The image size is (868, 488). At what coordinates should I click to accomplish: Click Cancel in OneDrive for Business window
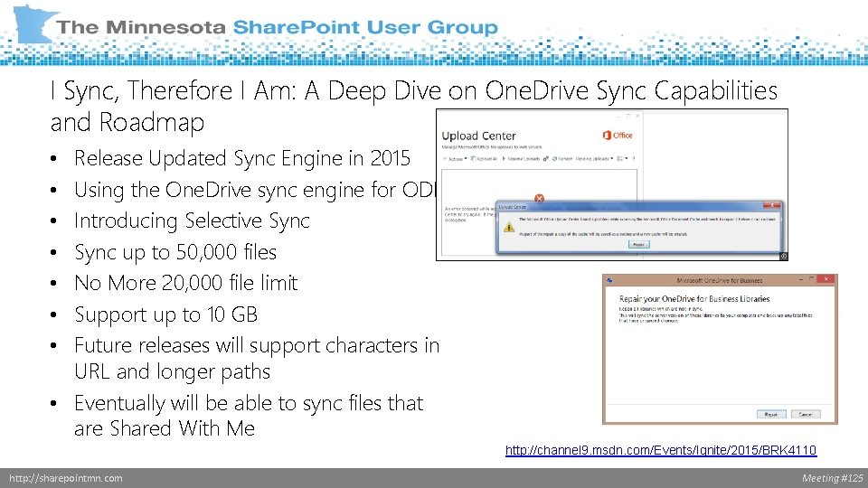coord(806,415)
